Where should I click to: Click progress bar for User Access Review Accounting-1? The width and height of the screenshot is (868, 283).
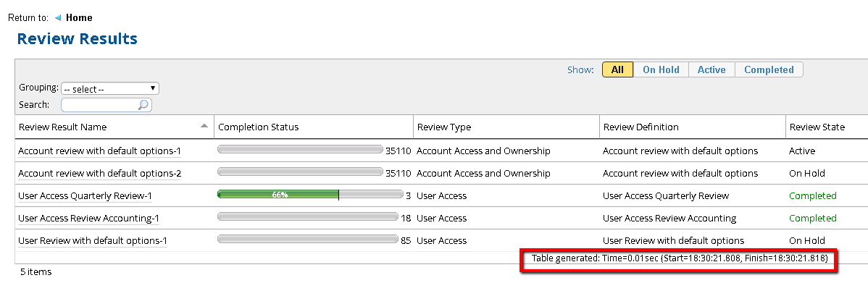[308, 216]
